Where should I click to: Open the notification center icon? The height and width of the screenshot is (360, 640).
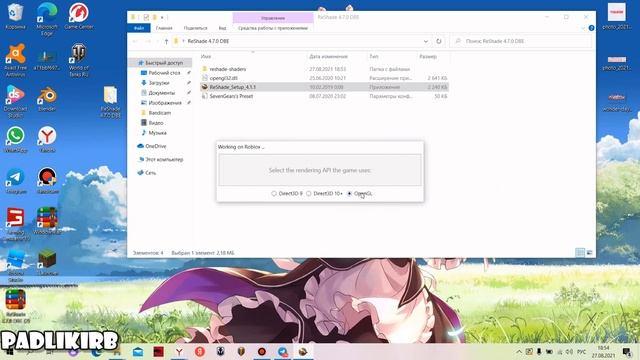627,351
